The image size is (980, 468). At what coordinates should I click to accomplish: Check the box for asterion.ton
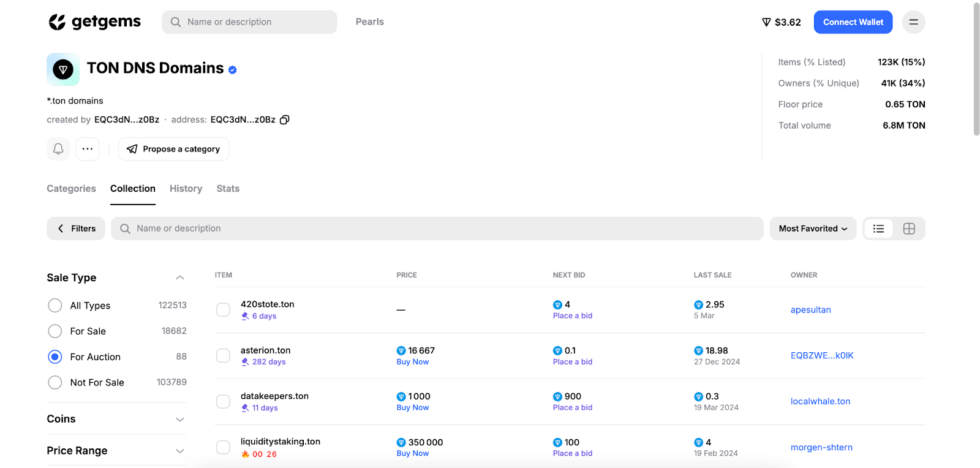[x=223, y=356]
